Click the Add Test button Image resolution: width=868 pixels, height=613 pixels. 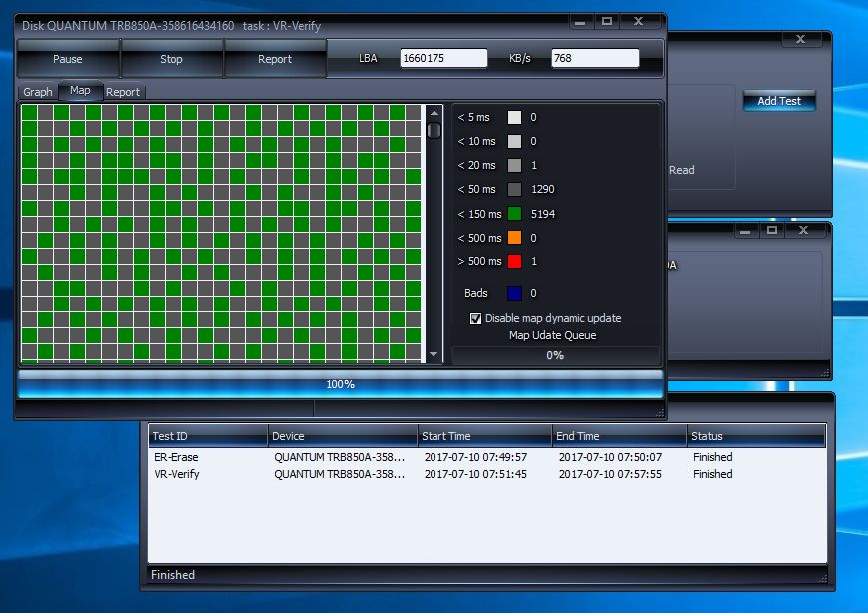(x=779, y=101)
